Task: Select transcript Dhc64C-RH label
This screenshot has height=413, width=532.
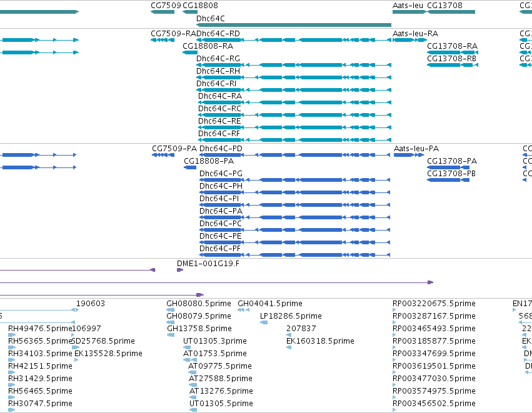Action: (218, 71)
